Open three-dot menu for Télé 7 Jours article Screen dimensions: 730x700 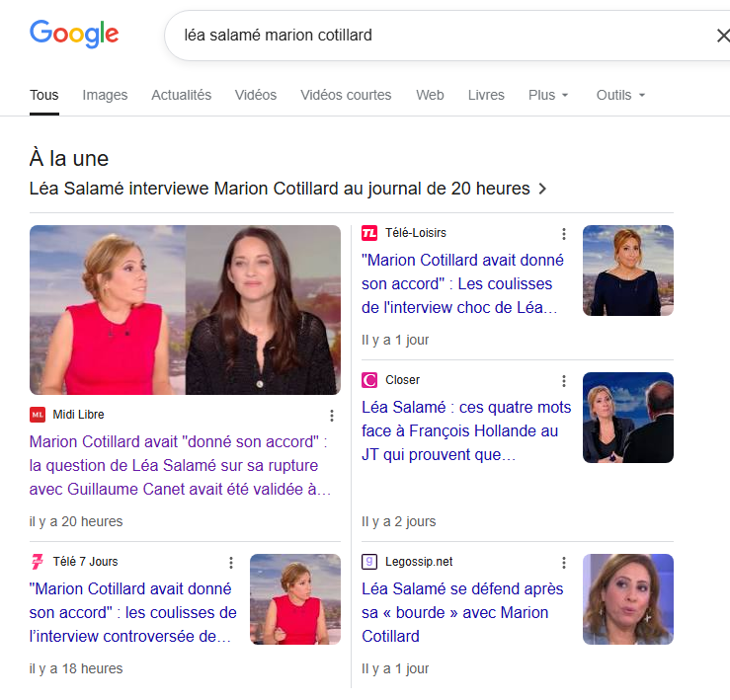pyautogui.click(x=231, y=563)
